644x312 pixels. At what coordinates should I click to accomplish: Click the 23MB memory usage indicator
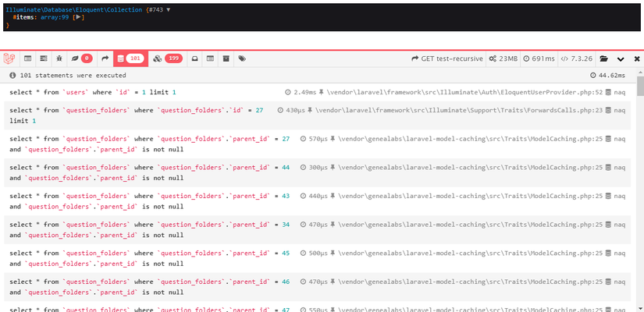pyautogui.click(x=503, y=58)
